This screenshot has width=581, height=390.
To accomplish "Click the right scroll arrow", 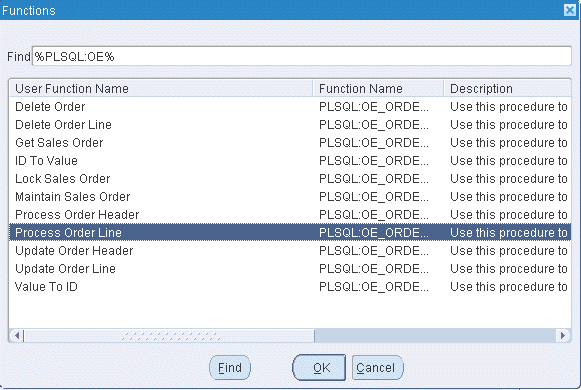I will point(562,336).
